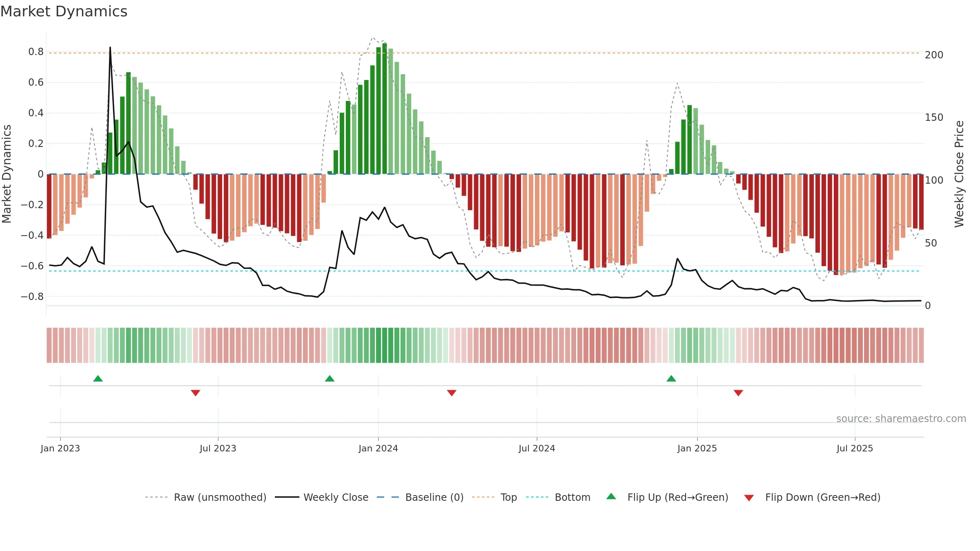Toggle the Flip Down (Green→Red) legend entry

(812, 497)
